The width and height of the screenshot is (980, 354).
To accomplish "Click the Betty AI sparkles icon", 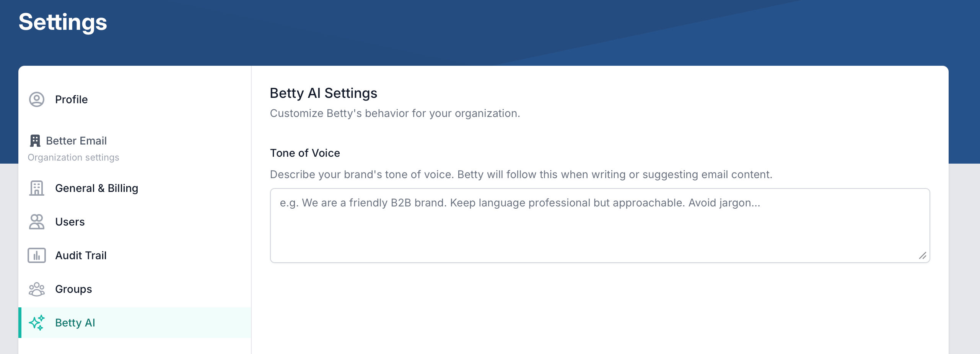I will pyautogui.click(x=36, y=323).
